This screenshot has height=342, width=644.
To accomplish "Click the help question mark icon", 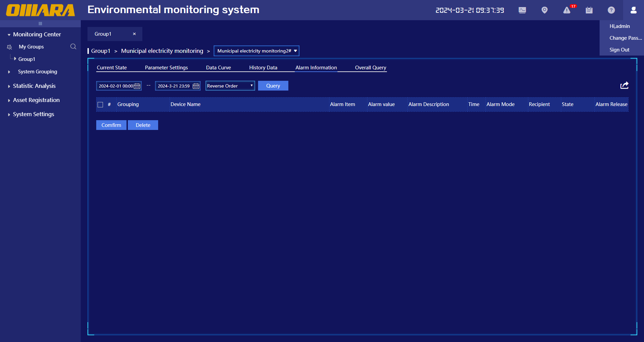I will coord(611,10).
